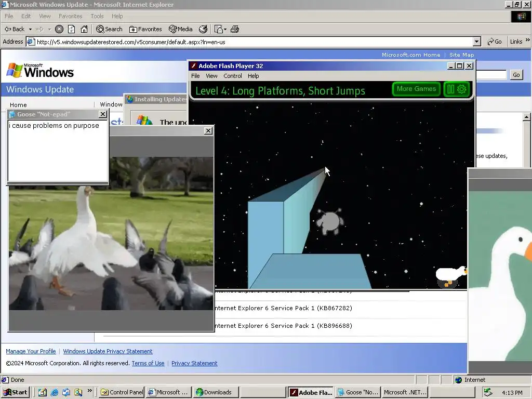532x399 pixels.
Task: Click the grey alien character in the game
Action: click(330, 221)
